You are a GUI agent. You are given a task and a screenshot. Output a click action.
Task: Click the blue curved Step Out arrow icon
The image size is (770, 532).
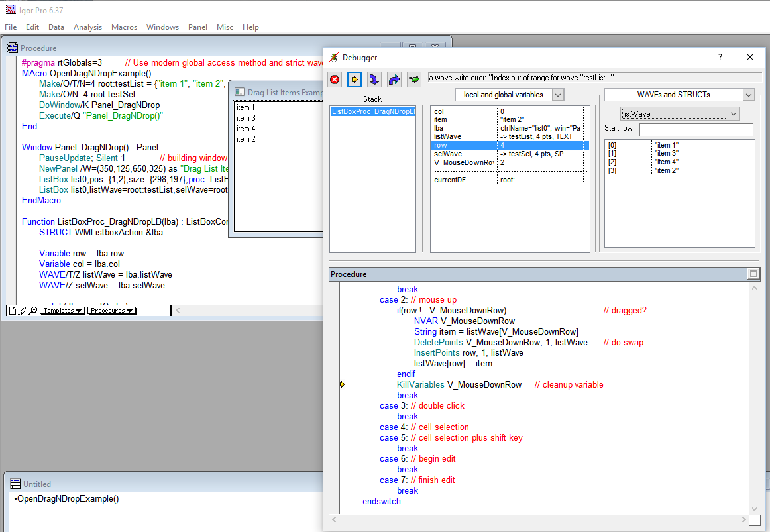pos(394,80)
